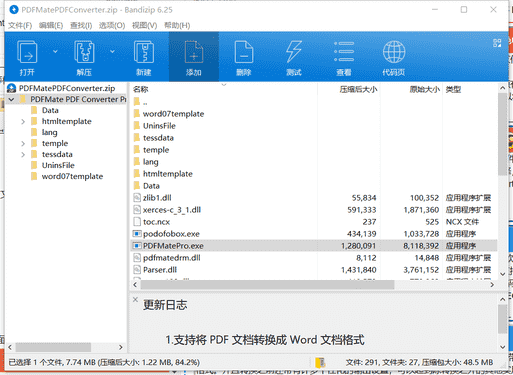Image resolution: width=513 pixels, height=375 pixels.
Task: Expand the tessdata tree node
Action: [x=23, y=154]
